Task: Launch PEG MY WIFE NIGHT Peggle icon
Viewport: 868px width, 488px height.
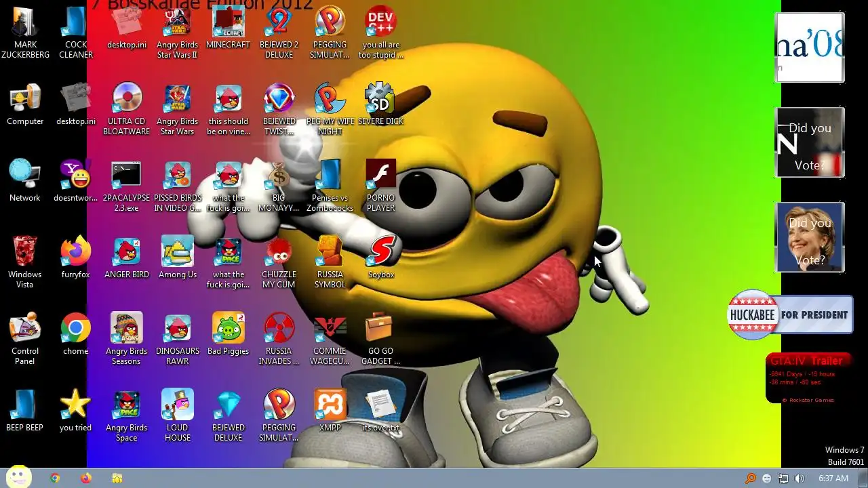Action: (x=330, y=109)
